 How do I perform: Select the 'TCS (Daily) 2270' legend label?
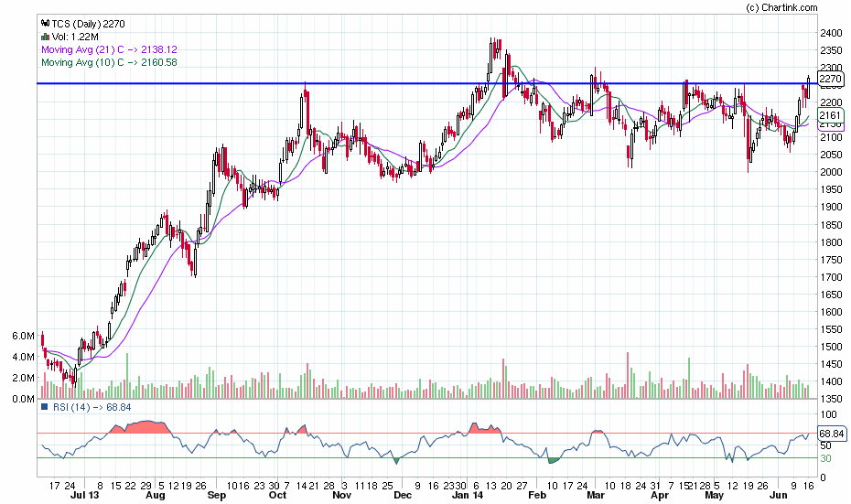[88, 24]
